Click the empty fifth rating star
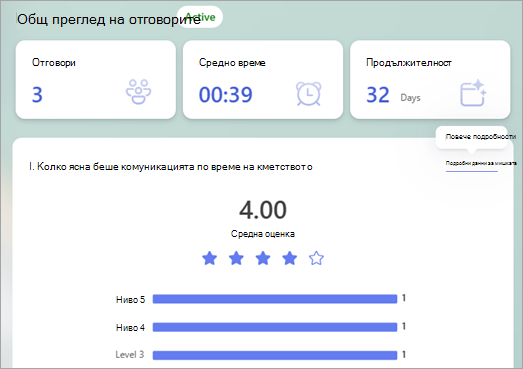Viewport: 523px width, 369px height. (x=316, y=258)
